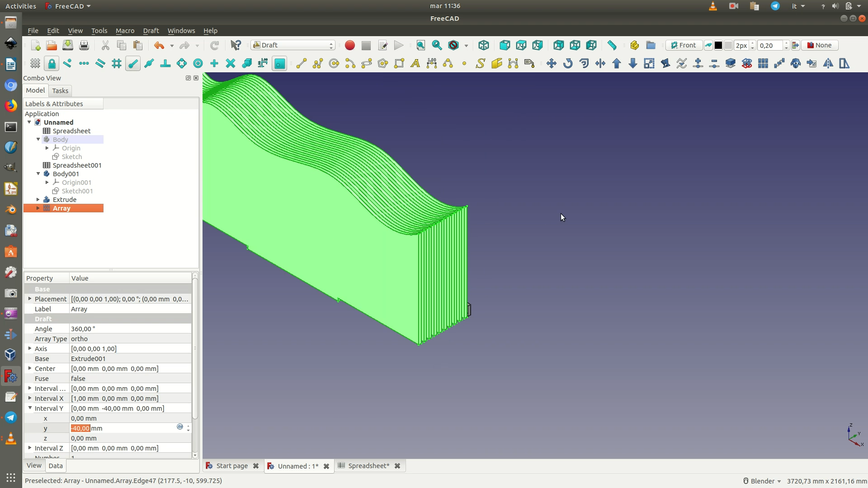Viewport: 868px width, 488px height.
Task: Save the document using the Save icon
Action: 68,45
